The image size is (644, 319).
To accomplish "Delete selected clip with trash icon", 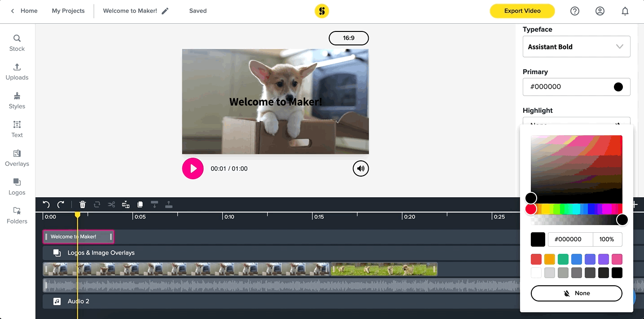I will pyautogui.click(x=83, y=205).
